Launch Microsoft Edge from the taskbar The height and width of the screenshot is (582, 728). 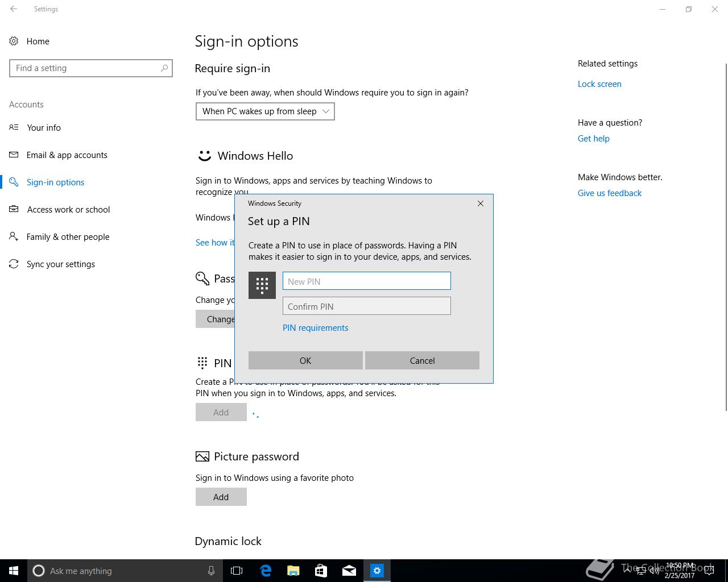pos(266,571)
